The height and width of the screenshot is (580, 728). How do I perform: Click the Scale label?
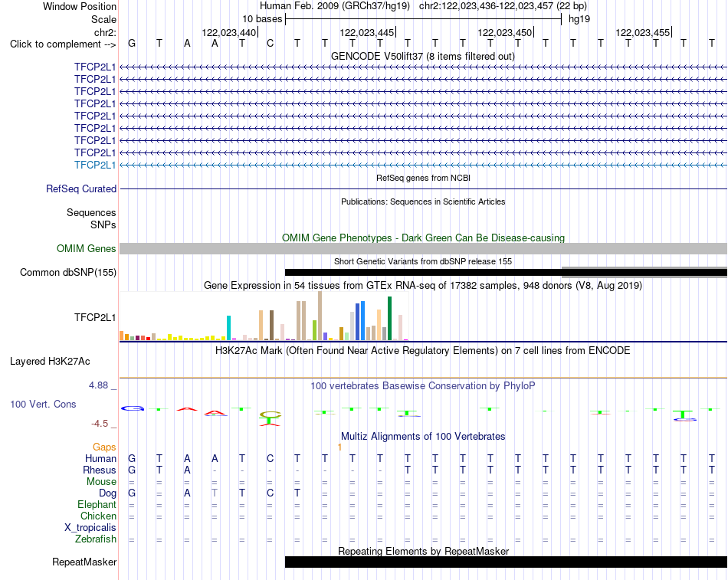(104, 19)
